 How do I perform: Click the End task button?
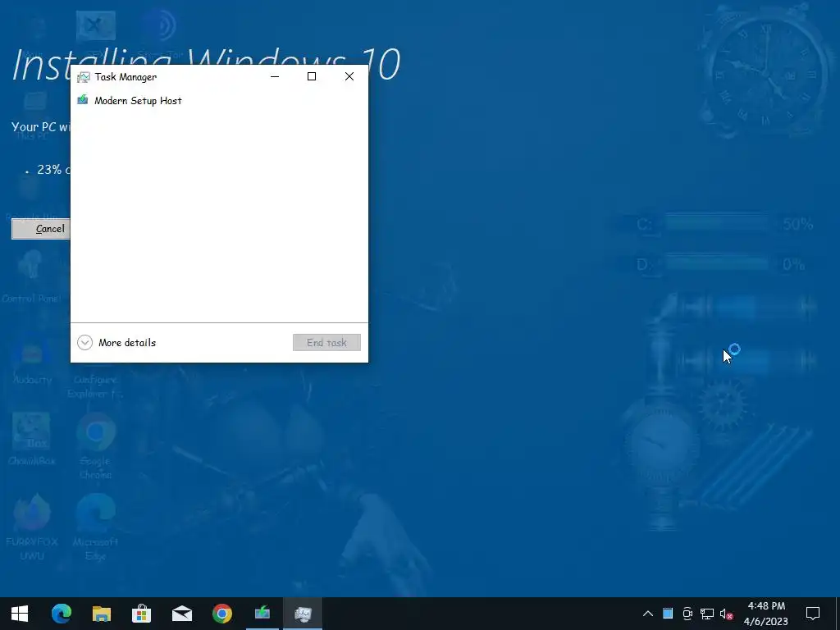pos(326,342)
